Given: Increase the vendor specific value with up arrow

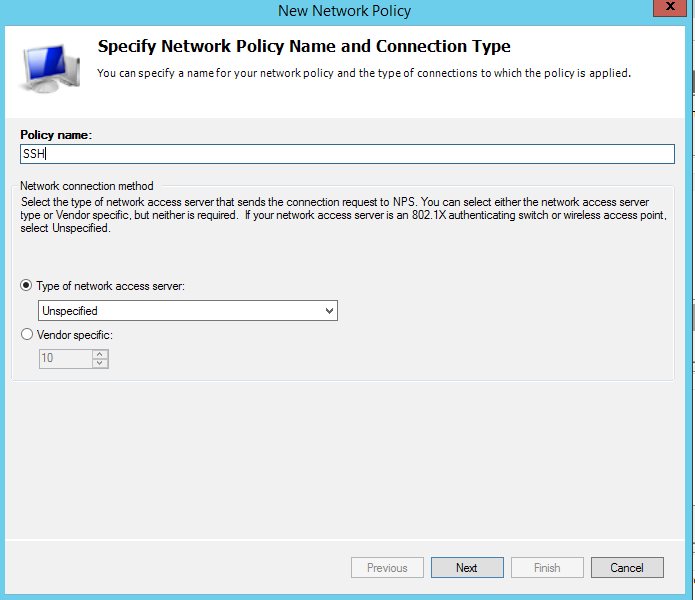Looking at the screenshot, I should point(100,354).
